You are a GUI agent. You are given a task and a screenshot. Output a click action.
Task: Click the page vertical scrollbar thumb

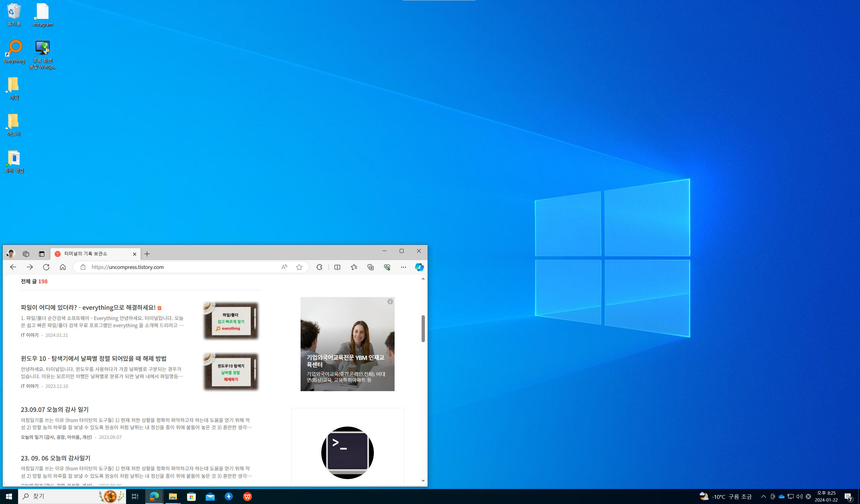pos(423,328)
